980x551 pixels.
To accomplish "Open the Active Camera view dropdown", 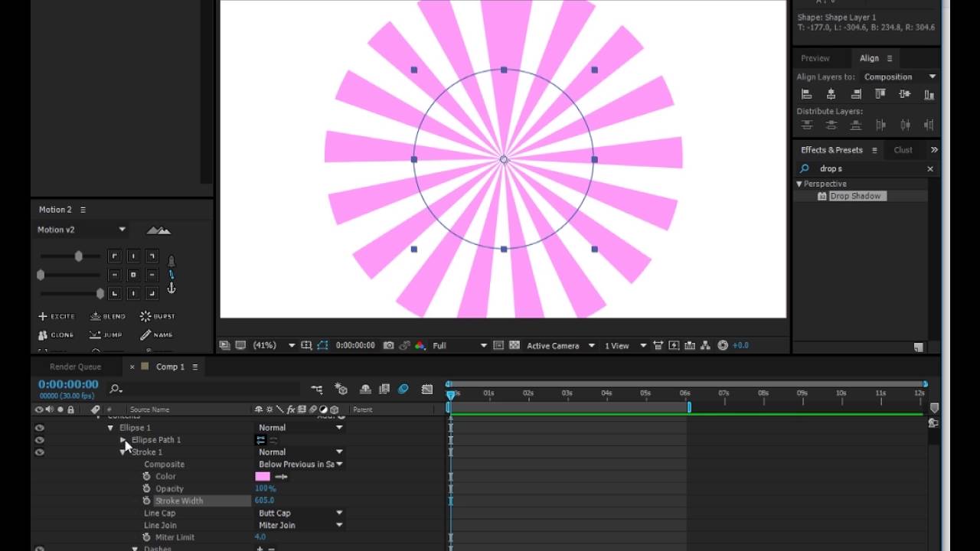I will (560, 346).
